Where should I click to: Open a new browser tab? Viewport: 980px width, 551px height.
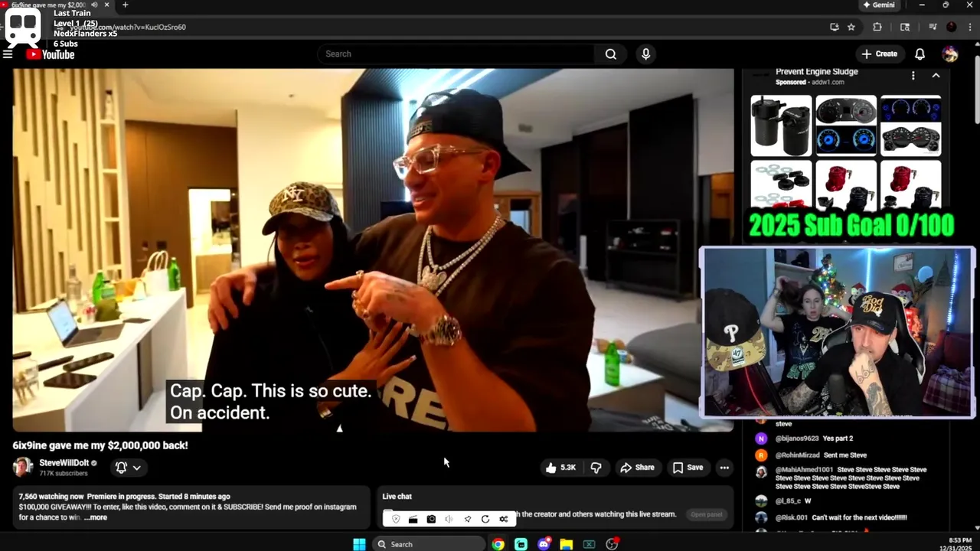(126, 5)
